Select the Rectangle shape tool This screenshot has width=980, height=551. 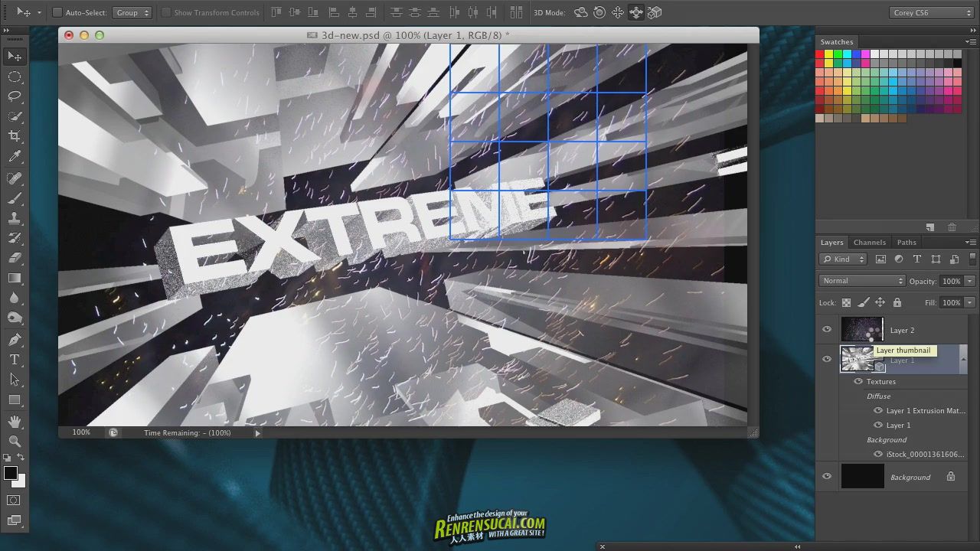[15, 399]
